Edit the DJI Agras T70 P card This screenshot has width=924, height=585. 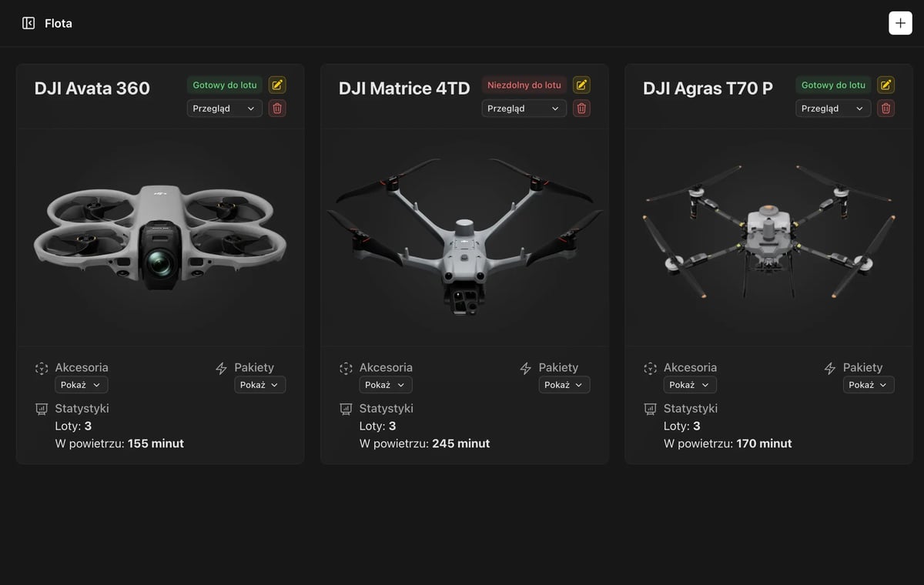886,85
